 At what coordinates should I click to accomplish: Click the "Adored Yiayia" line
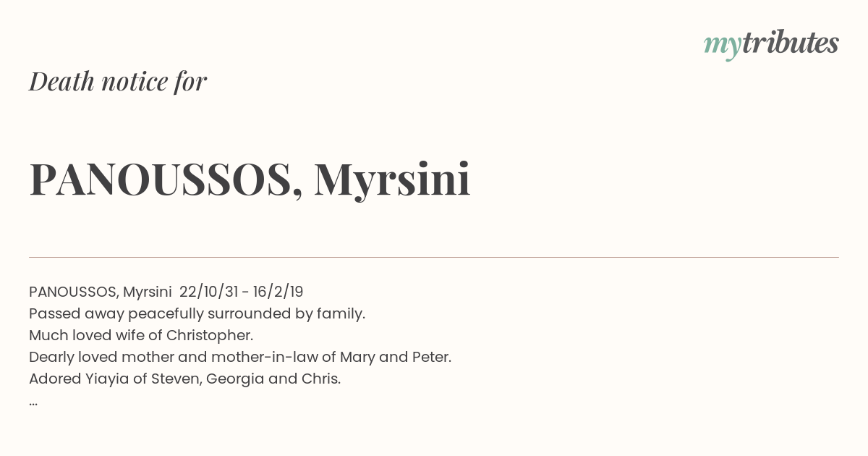click(x=184, y=379)
